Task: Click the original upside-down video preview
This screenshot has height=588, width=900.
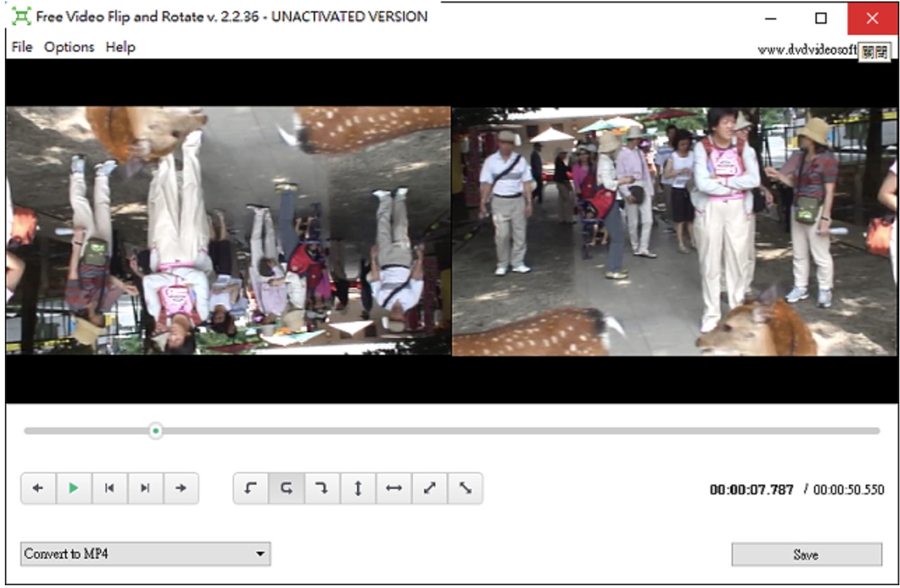Action: (228, 231)
